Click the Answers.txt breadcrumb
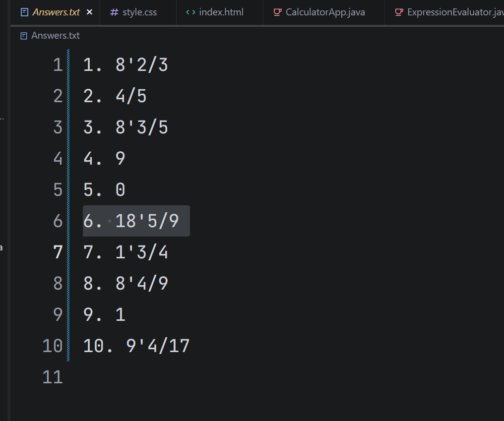 tap(55, 35)
